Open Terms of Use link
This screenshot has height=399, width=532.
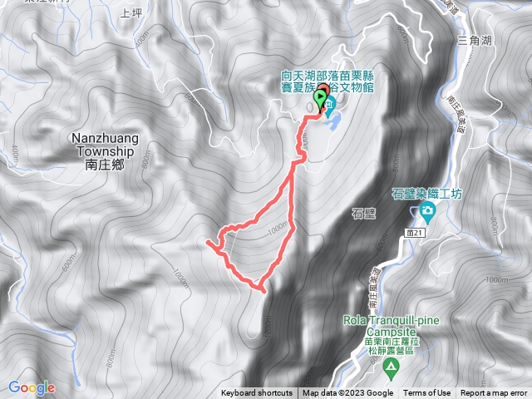click(x=427, y=393)
